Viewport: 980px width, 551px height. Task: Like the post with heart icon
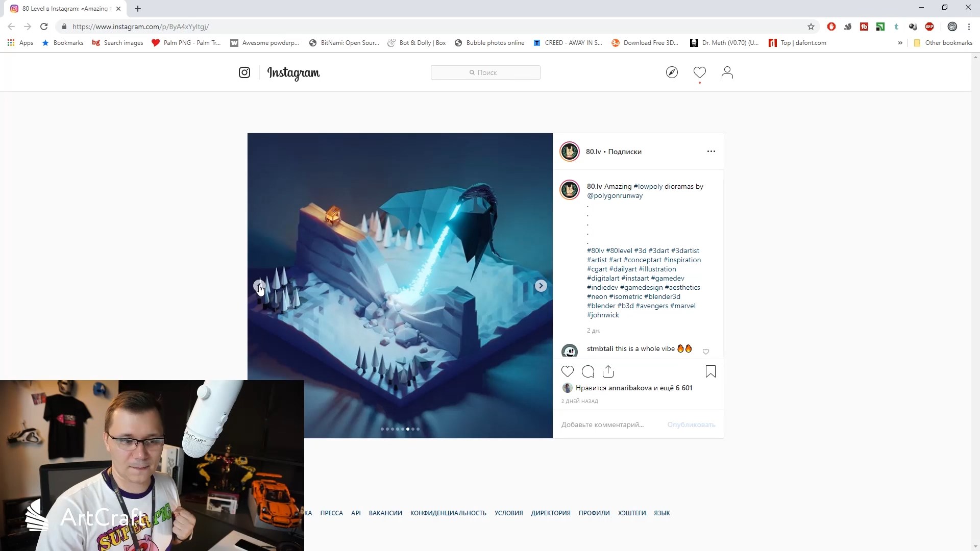click(568, 371)
